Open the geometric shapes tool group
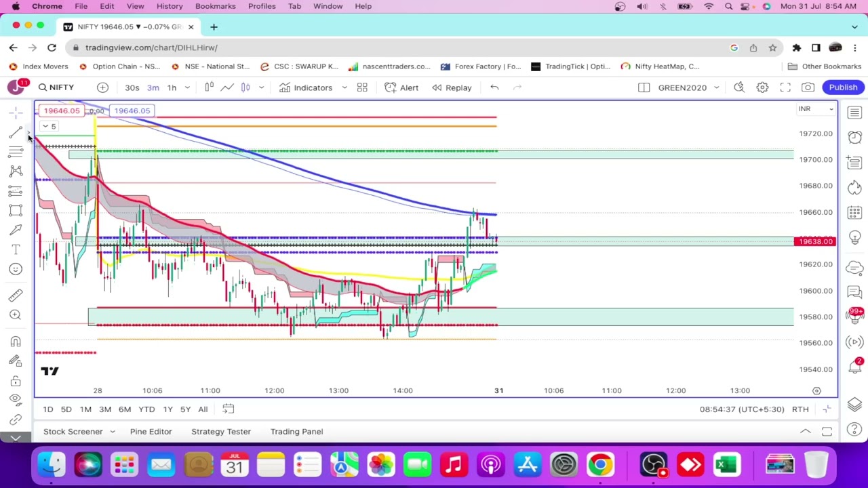The width and height of the screenshot is (868, 488). pyautogui.click(x=16, y=211)
